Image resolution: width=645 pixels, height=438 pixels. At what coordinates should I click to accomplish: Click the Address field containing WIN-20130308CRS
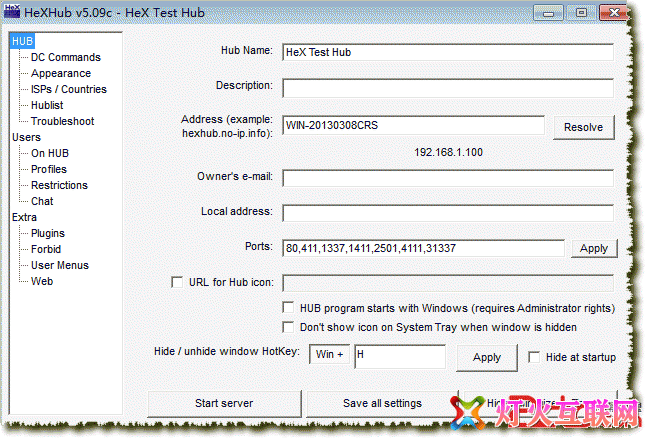pos(413,125)
